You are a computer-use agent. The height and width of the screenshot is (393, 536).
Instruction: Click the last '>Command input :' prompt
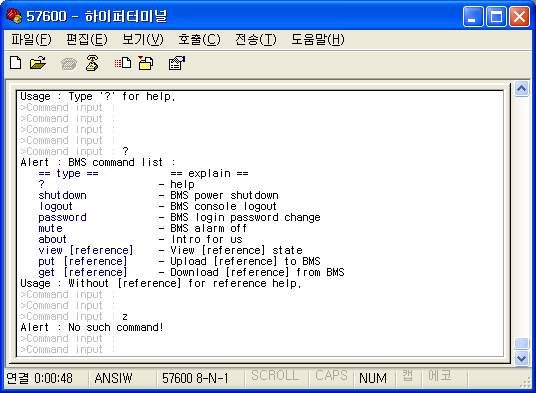pos(68,350)
